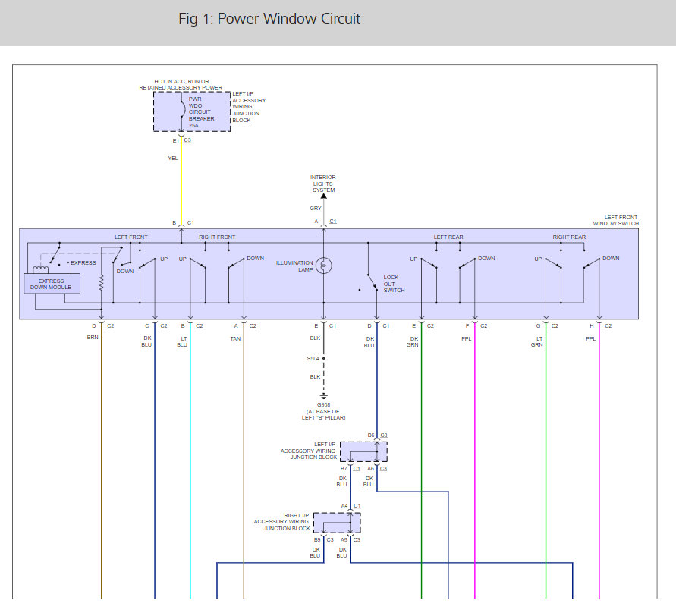Open the C3 link beside terminal E1
This screenshot has height=616, width=676.
187,140
